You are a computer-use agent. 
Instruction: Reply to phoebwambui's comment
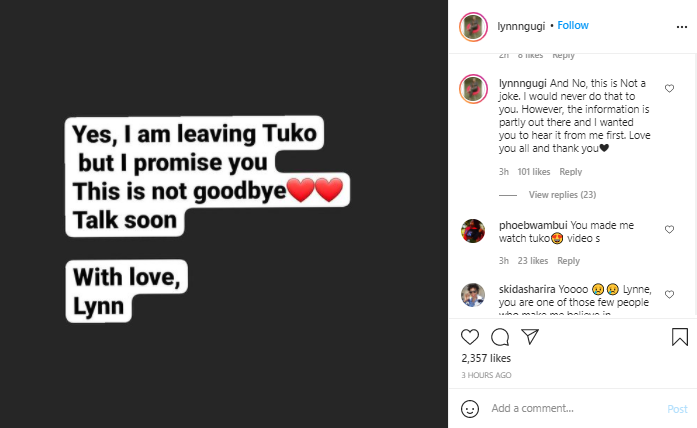point(569,260)
